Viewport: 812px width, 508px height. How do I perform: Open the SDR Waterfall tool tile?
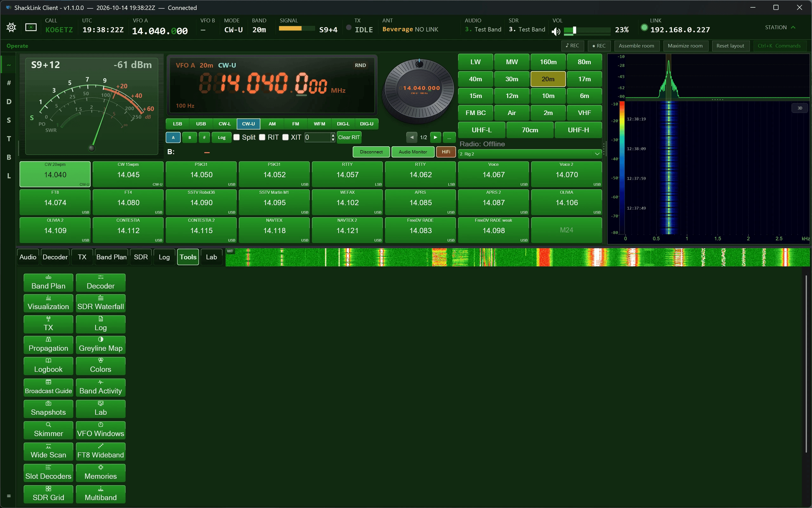(x=101, y=303)
